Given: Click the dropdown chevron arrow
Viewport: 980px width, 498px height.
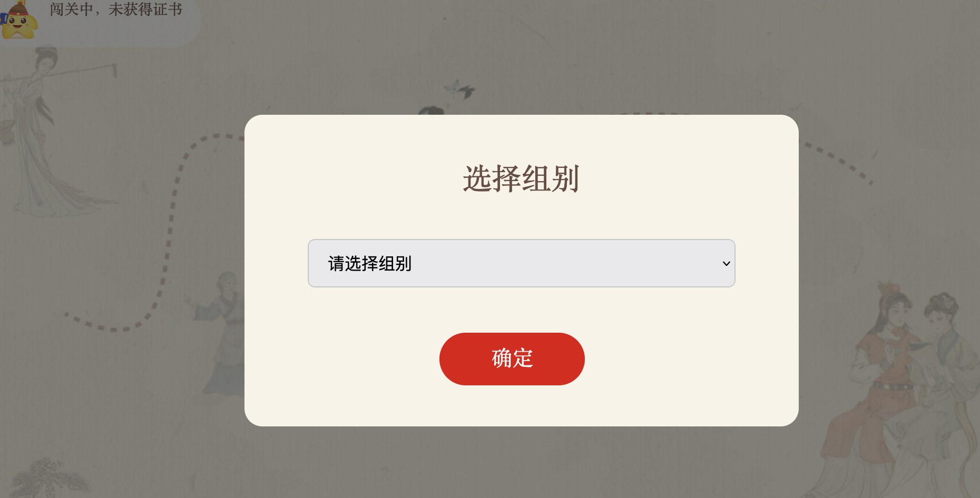Looking at the screenshot, I should (726, 263).
